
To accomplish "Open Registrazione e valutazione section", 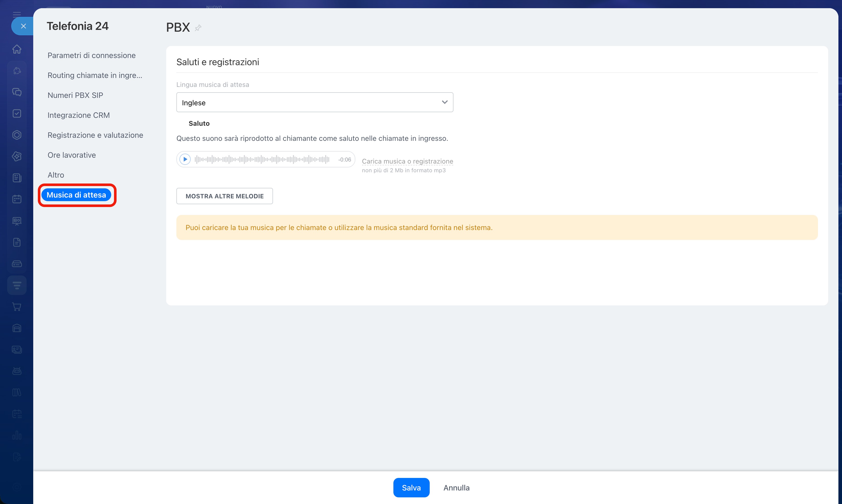I will [x=95, y=135].
